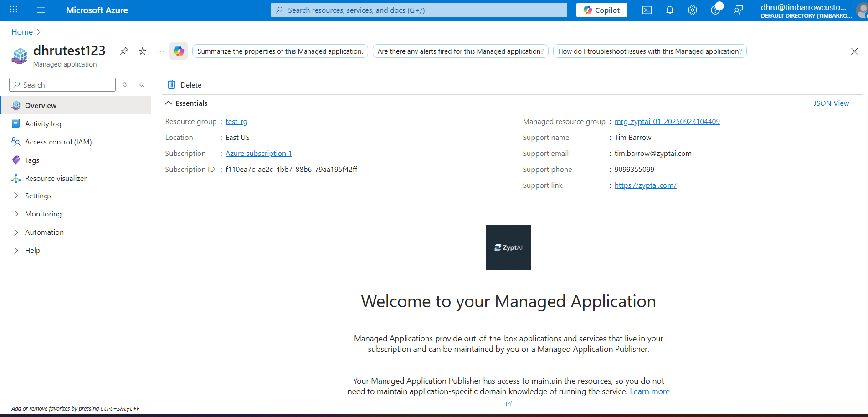Expand the Settings menu group
The width and height of the screenshot is (868, 417).
16,196
